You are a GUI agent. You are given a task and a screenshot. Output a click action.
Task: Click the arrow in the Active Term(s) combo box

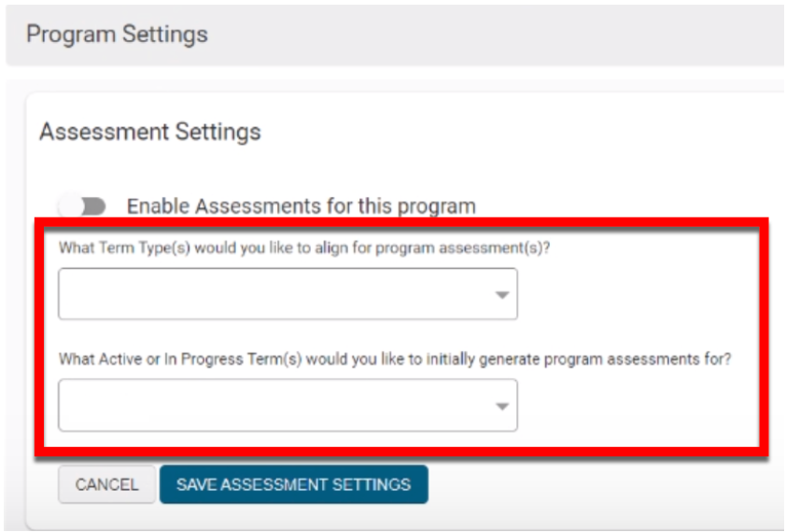point(502,406)
